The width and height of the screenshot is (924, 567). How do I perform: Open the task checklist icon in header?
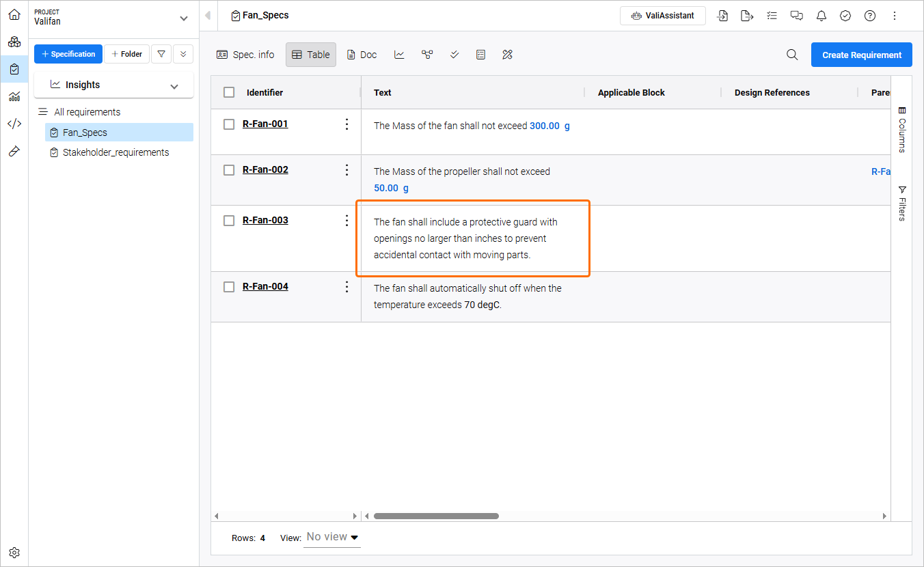(772, 16)
